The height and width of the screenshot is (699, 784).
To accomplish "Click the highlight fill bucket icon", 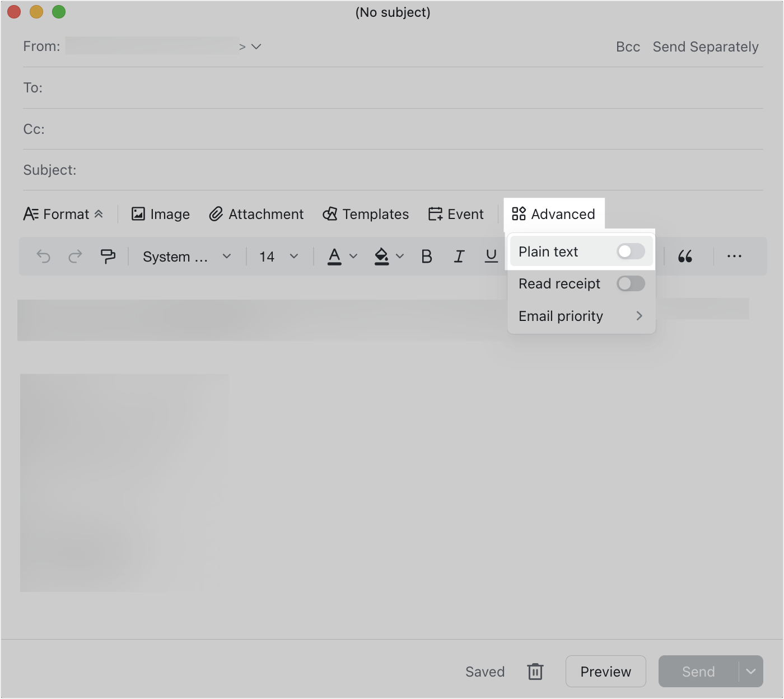I will [x=381, y=257].
